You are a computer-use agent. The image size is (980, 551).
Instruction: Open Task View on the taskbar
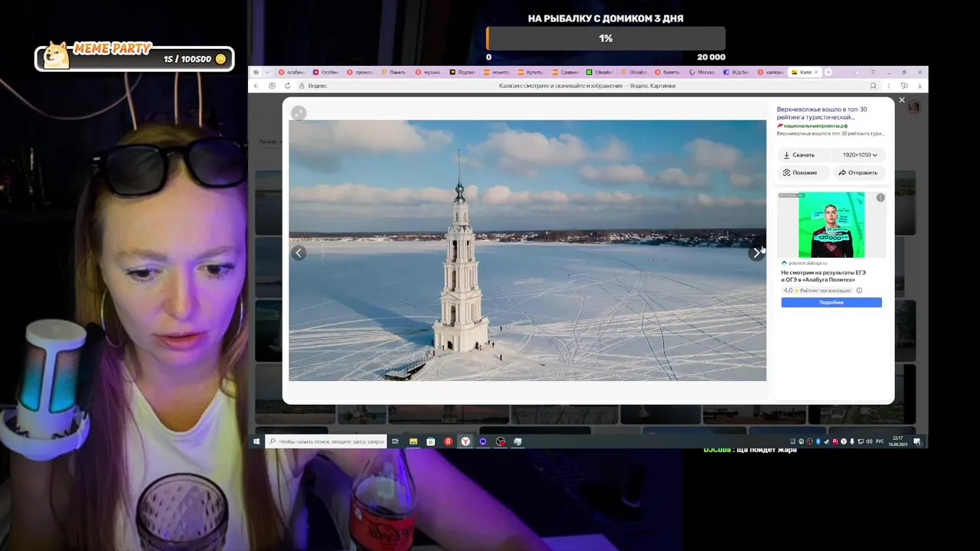tap(395, 442)
